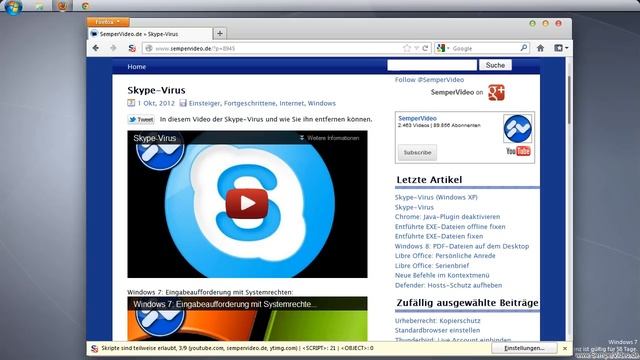Viewport: 640px width, 360px height.
Task: Click the YouTube logo in widget
Action: [x=518, y=151]
